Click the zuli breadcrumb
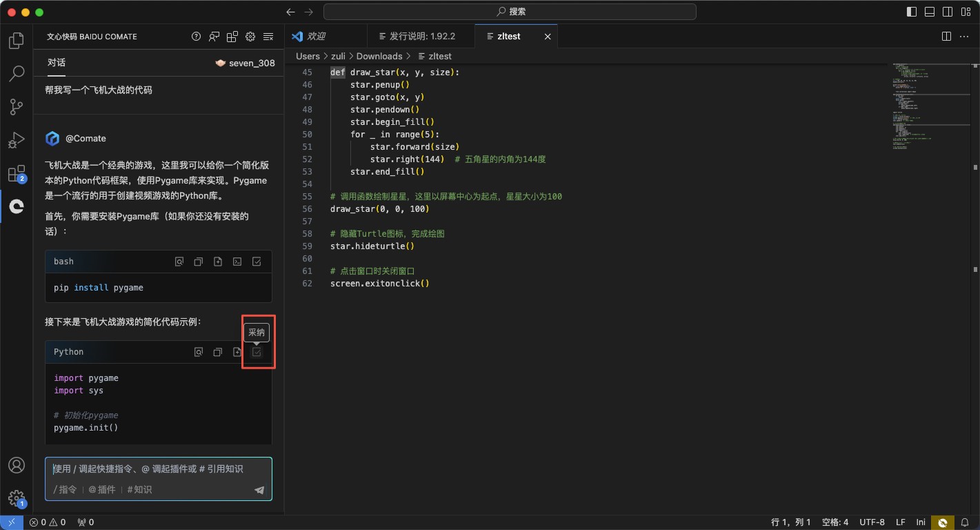Image resolution: width=980 pixels, height=530 pixels. click(x=338, y=56)
